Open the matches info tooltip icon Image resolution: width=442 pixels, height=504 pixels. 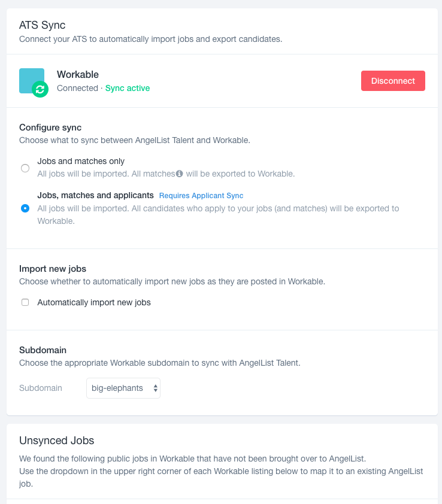click(x=179, y=174)
